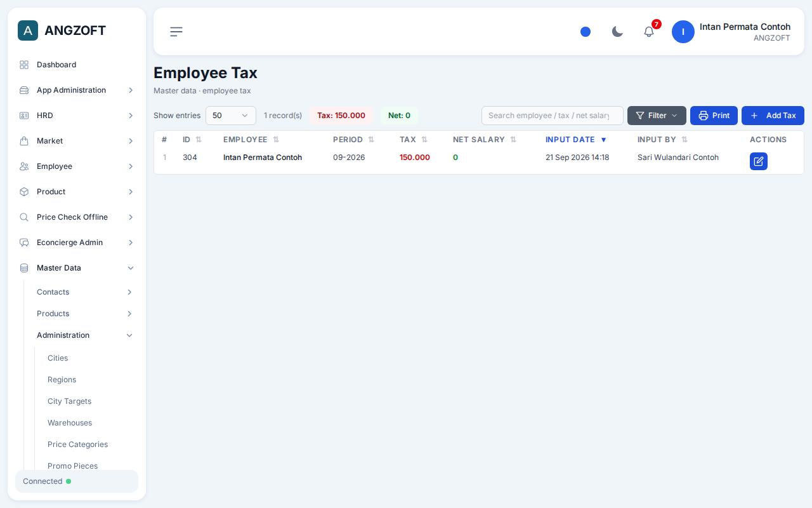Click Connected status indicator
The width and height of the screenshot is (812, 508).
tap(77, 481)
